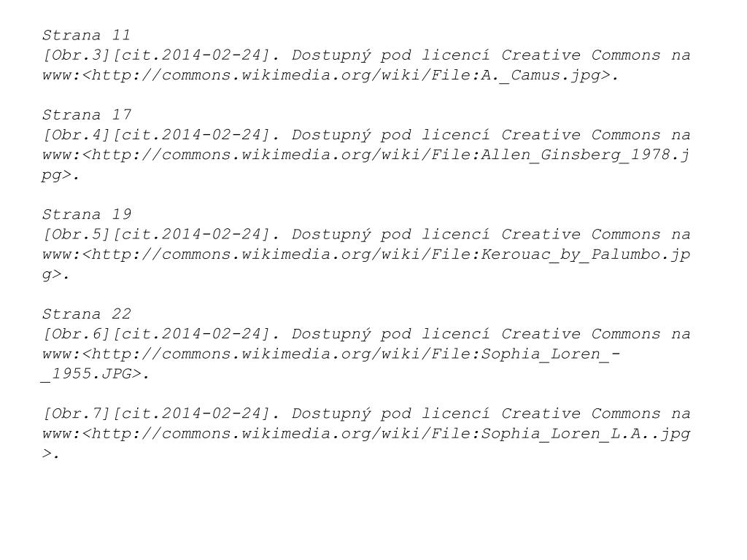Click the [Obr.3] reference label

77,55
